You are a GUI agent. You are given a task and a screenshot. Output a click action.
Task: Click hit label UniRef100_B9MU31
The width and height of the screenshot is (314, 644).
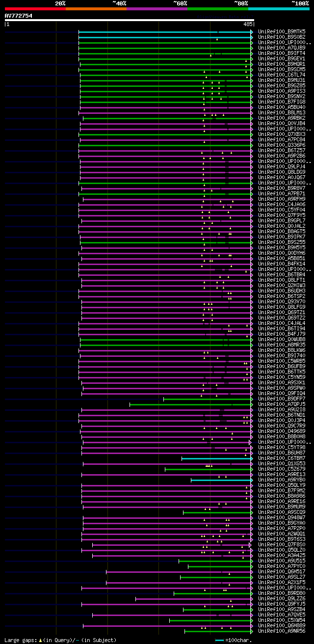(282, 80)
